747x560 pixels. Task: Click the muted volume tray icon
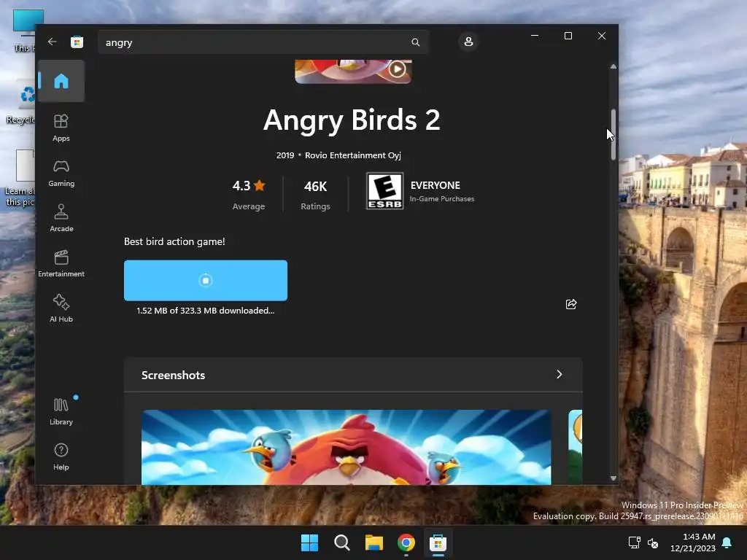[x=653, y=542]
